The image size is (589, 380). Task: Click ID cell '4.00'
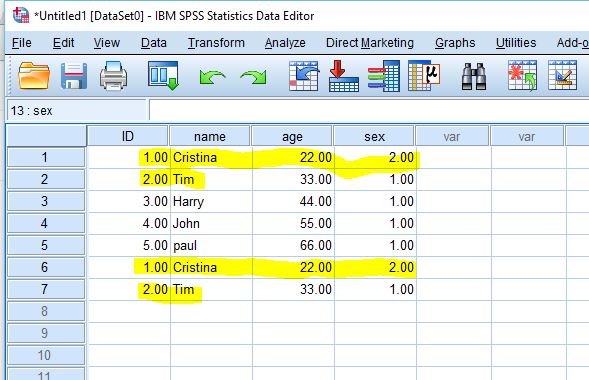(x=129, y=223)
